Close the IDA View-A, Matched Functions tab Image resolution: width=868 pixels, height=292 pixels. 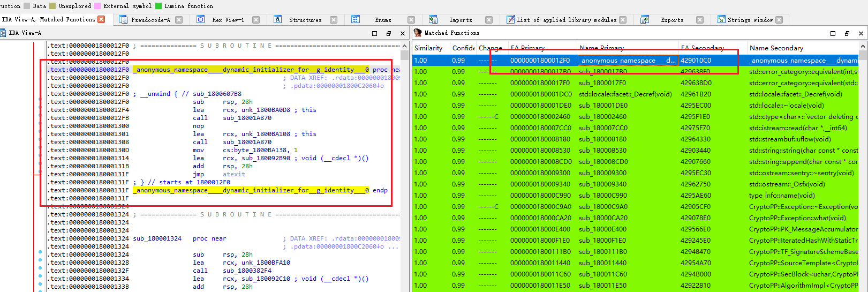pyautogui.click(x=101, y=19)
